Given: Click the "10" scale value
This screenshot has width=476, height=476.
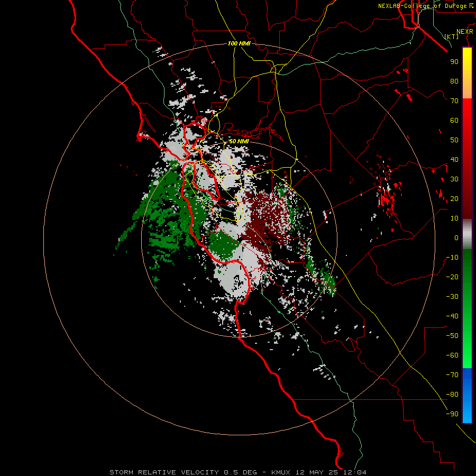Looking at the screenshot, I should pyautogui.click(x=454, y=218).
